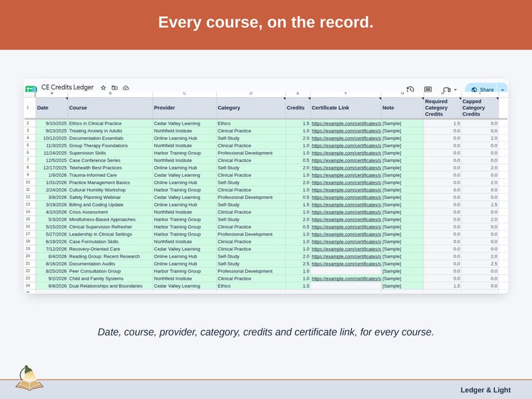Click the Category header cell

[251, 108]
